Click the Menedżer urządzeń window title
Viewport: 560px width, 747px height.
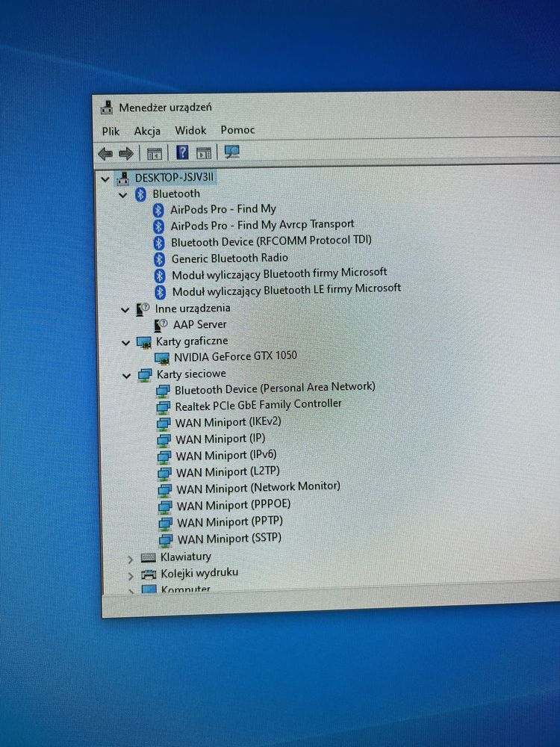tap(165, 107)
